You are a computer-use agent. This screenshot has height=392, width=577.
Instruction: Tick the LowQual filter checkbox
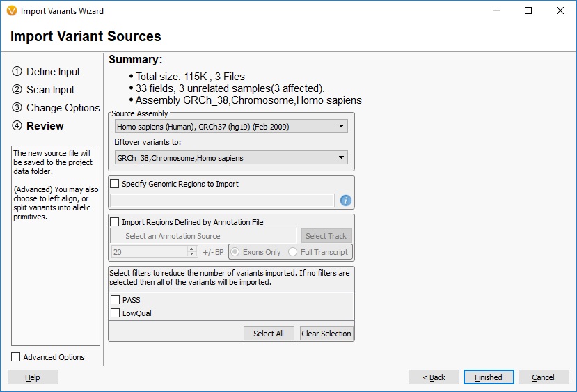coord(115,313)
